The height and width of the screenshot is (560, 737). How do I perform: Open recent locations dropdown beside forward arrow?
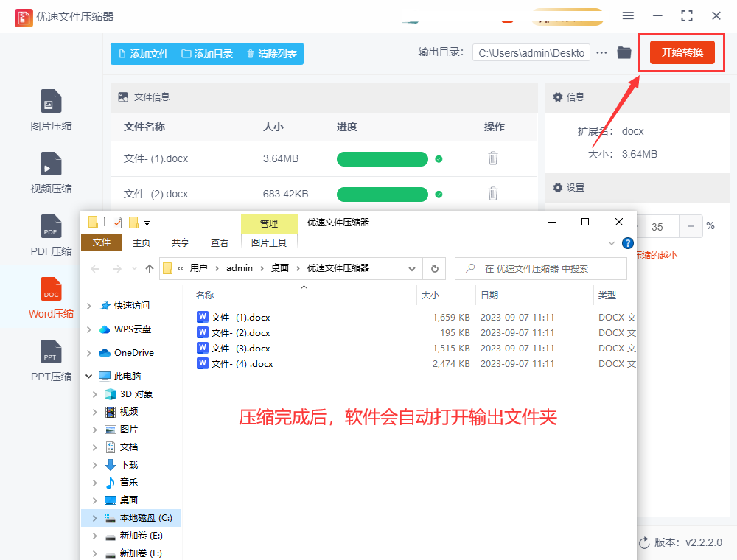coord(134,269)
